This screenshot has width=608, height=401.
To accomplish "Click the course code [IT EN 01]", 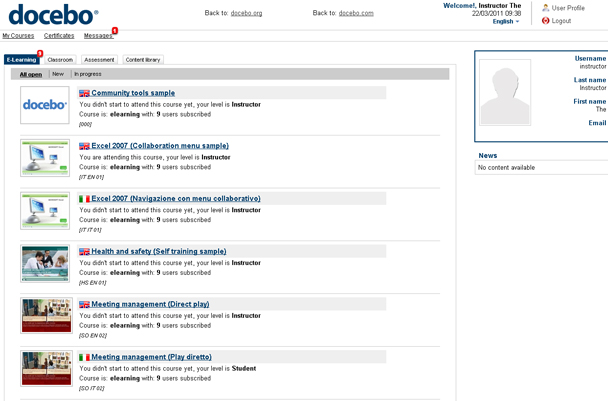I will pos(92,177).
